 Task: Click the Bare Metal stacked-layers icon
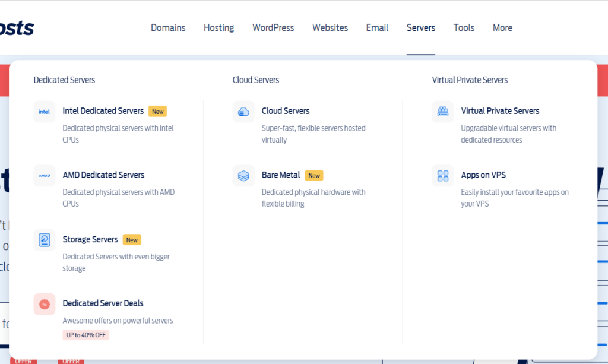tap(243, 175)
